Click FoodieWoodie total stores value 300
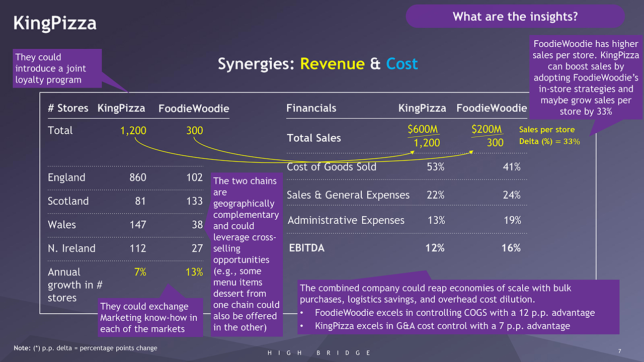Image resolution: width=644 pixels, height=362 pixels. click(194, 131)
